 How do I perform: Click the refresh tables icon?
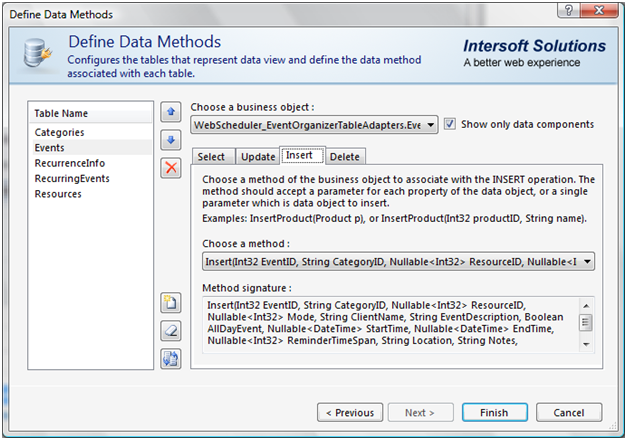tap(170, 355)
